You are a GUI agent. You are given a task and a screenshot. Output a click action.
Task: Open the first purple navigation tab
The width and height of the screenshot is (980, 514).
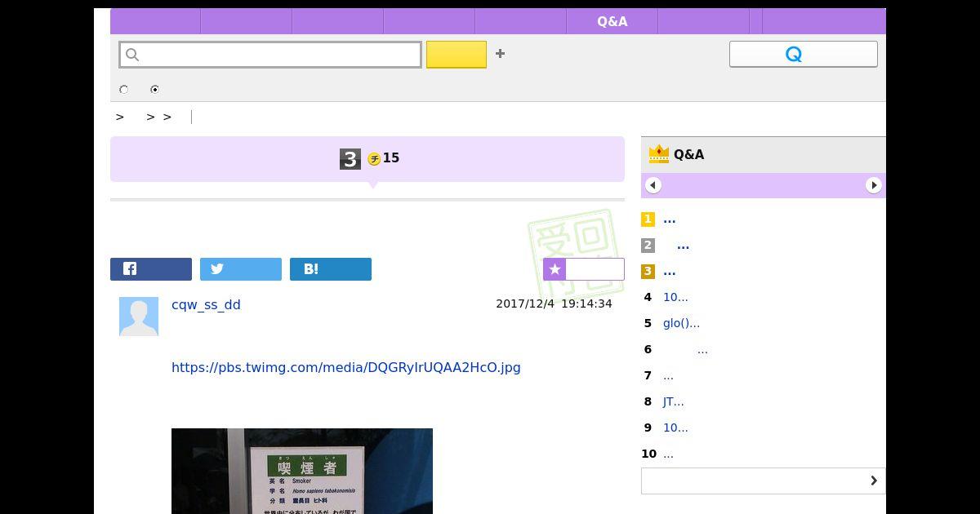[155, 21]
